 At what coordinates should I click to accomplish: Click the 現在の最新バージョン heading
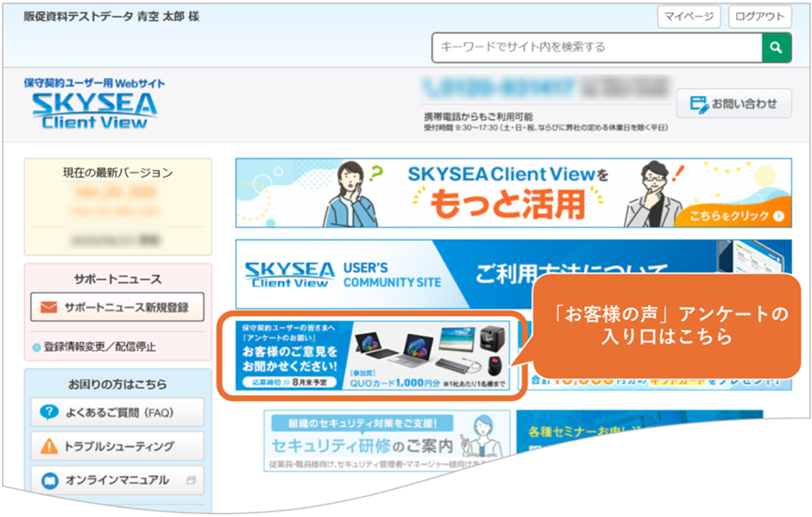[118, 173]
